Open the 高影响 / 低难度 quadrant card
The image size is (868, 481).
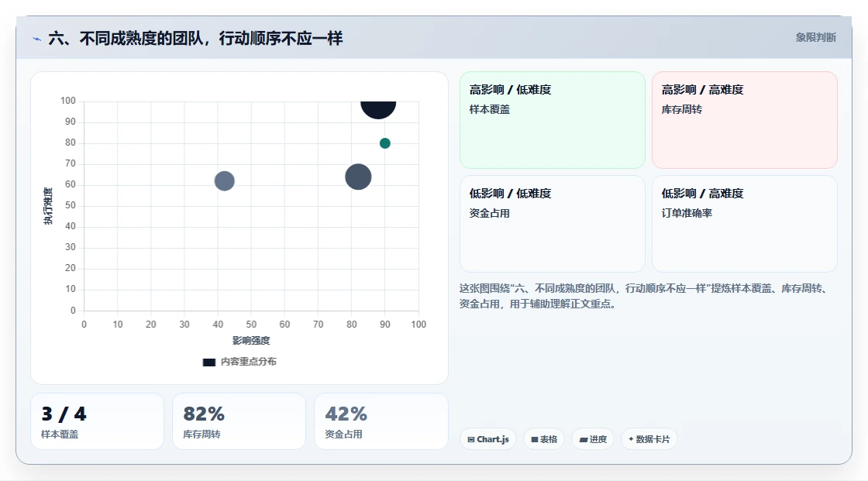coord(553,119)
